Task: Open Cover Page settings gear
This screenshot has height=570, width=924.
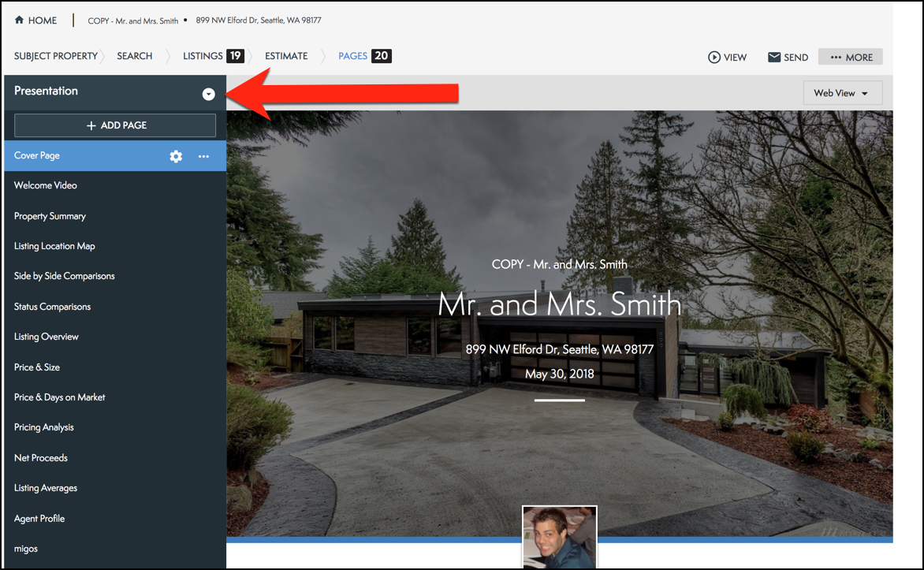Action: (x=176, y=156)
